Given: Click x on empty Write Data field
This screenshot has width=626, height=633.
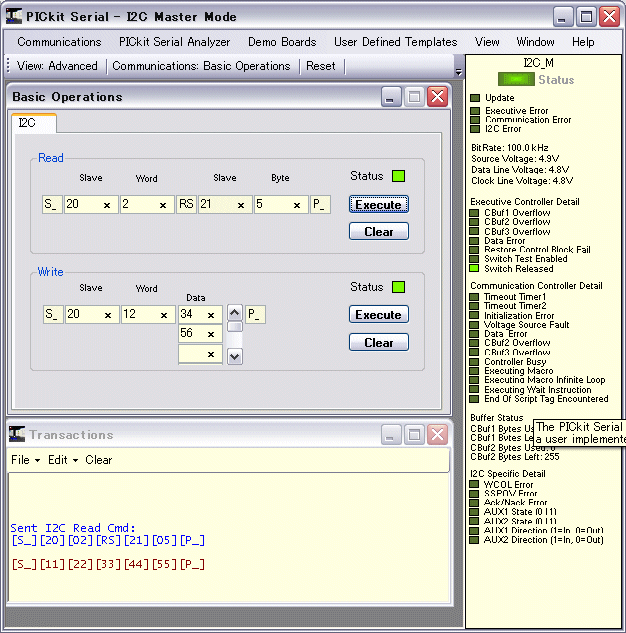Looking at the screenshot, I should click(x=211, y=355).
